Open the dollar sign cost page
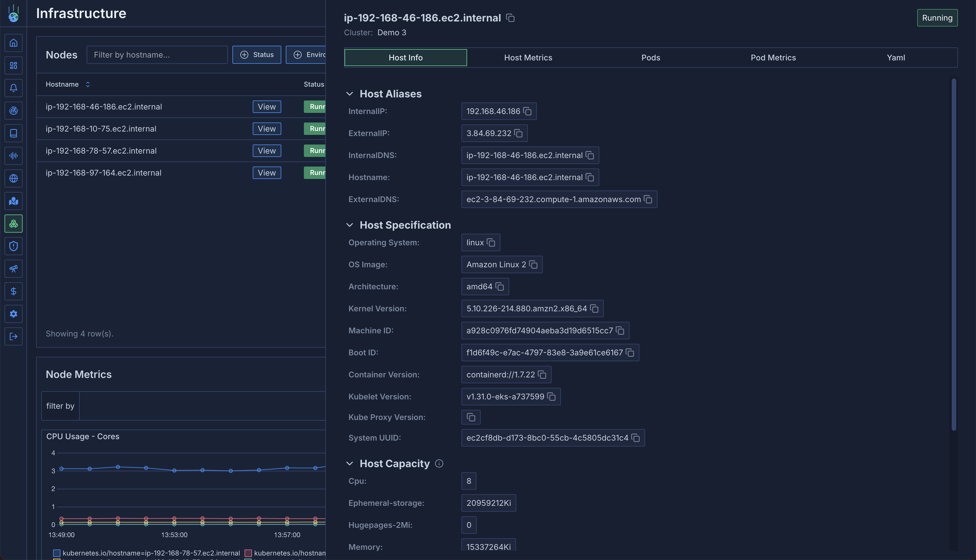This screenshot has height=560, width=976. point(14,291)
